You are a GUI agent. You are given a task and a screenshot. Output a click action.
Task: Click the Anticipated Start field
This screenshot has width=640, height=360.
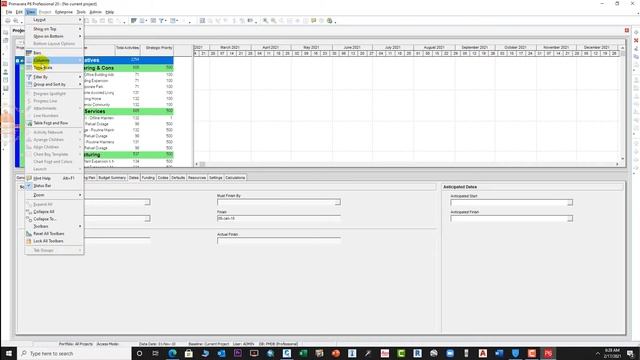click(509, 202)
